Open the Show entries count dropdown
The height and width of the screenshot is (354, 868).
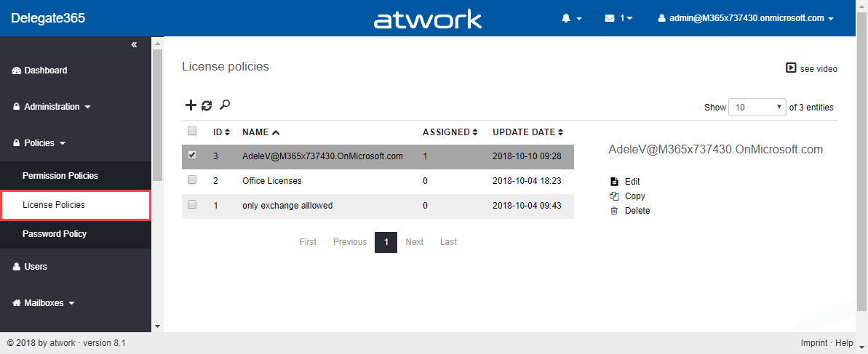point(757,107)
